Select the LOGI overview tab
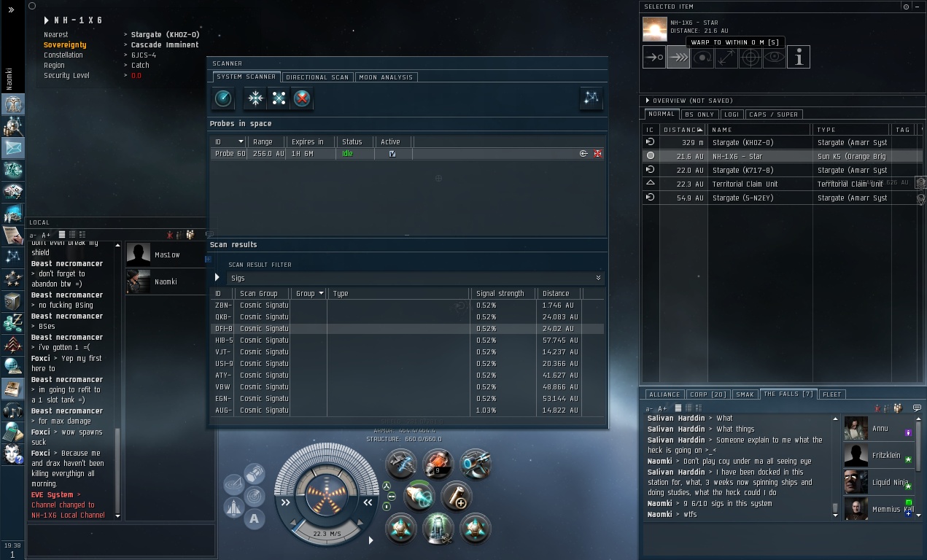The width and height of the screenshot is (927, 560). [x=732, y=114]
